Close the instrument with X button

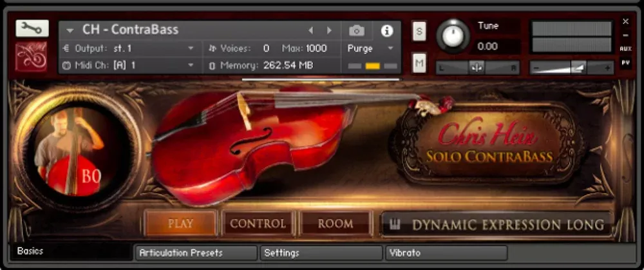coord(625,21)
